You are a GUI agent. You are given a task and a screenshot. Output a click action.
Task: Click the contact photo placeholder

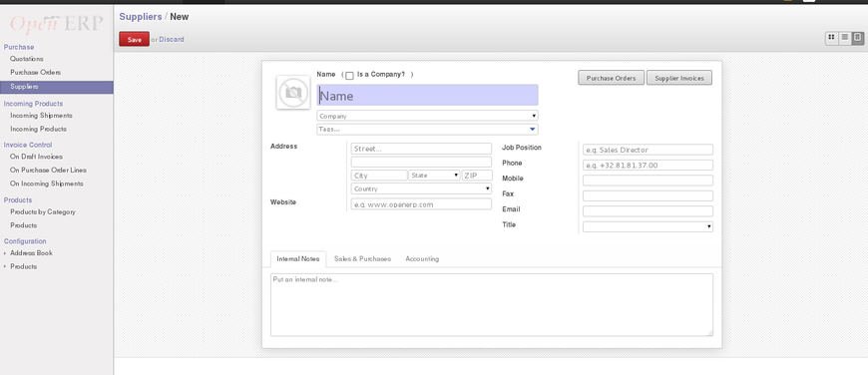pyautogui.click(x=293, y=93)
